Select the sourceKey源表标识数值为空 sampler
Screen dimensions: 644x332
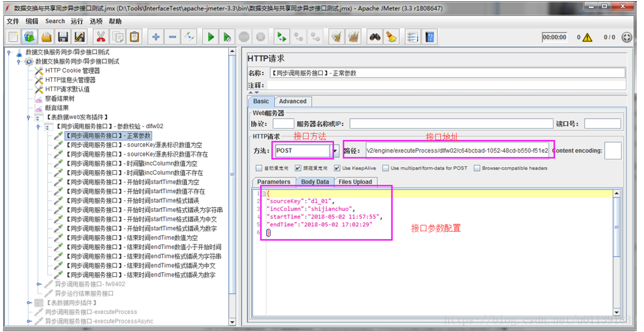[134, 145]
